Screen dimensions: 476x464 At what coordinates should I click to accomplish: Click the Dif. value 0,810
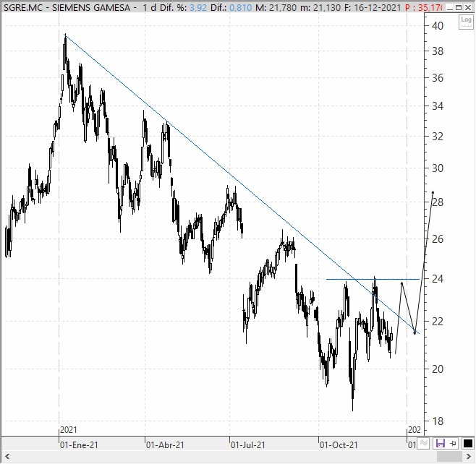240,7
